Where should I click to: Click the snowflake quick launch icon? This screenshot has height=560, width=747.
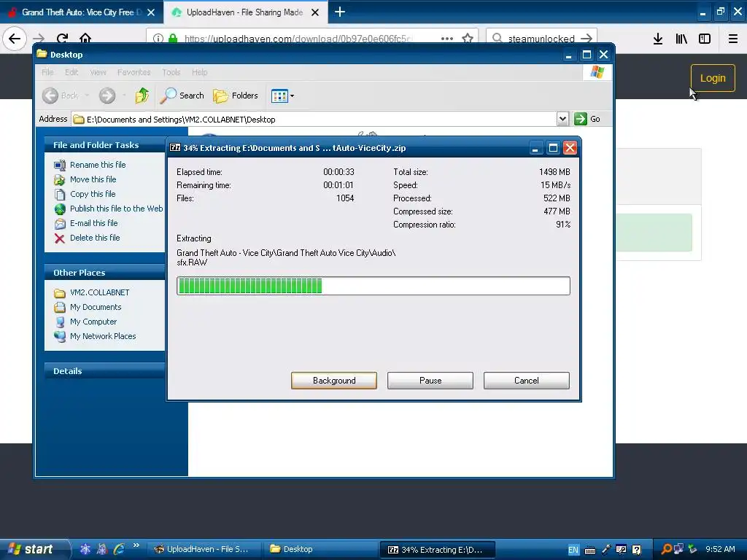pyautogui.click(x=85, y=549)
